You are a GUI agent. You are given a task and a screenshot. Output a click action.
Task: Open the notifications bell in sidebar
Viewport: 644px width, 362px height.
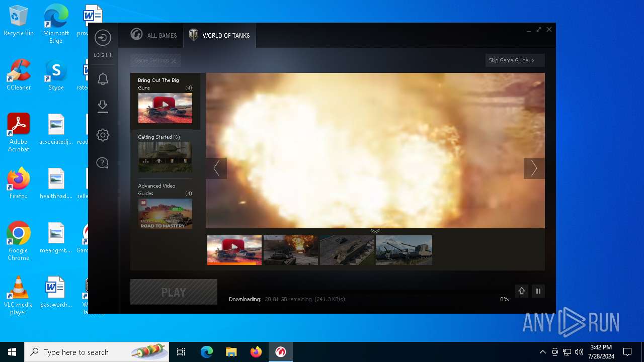click(x=103, y=79)
